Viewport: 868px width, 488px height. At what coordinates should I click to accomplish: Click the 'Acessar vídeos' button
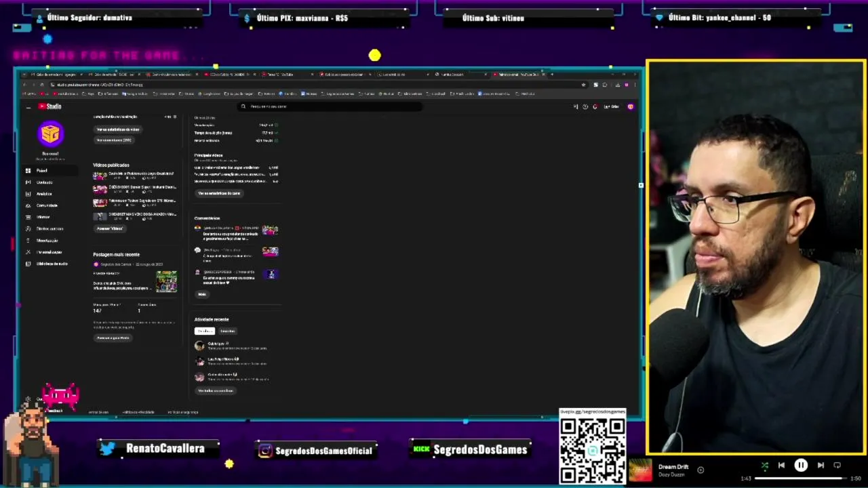pos(109,228)
